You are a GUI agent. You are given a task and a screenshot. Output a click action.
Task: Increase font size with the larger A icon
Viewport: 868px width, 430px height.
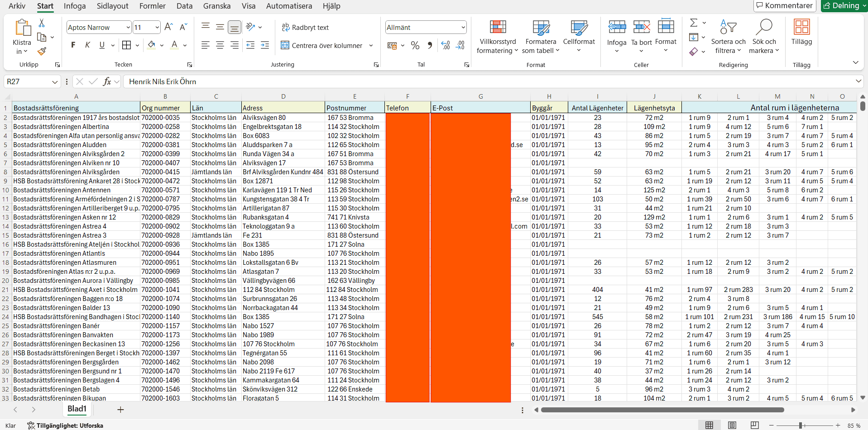[x=168, y=27]
